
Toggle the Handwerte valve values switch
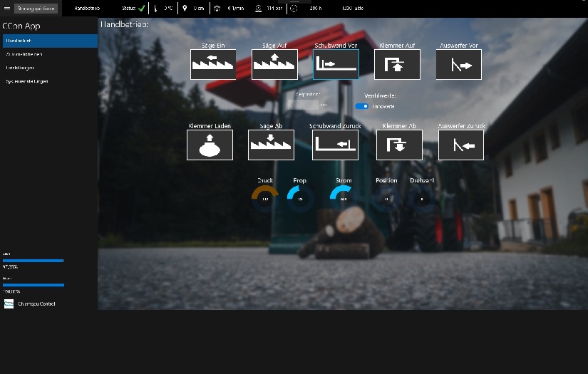point(362,106)
